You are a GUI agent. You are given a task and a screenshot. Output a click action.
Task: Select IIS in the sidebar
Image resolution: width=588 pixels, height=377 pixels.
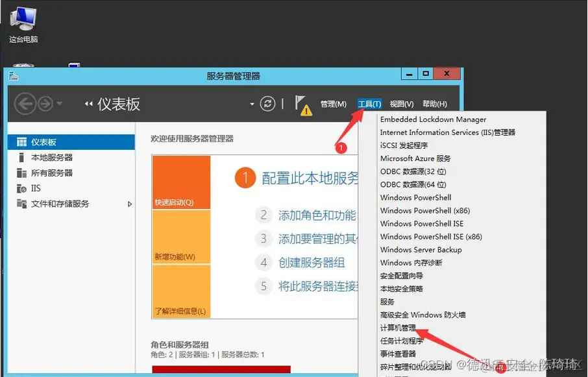(x=71, y=188)
